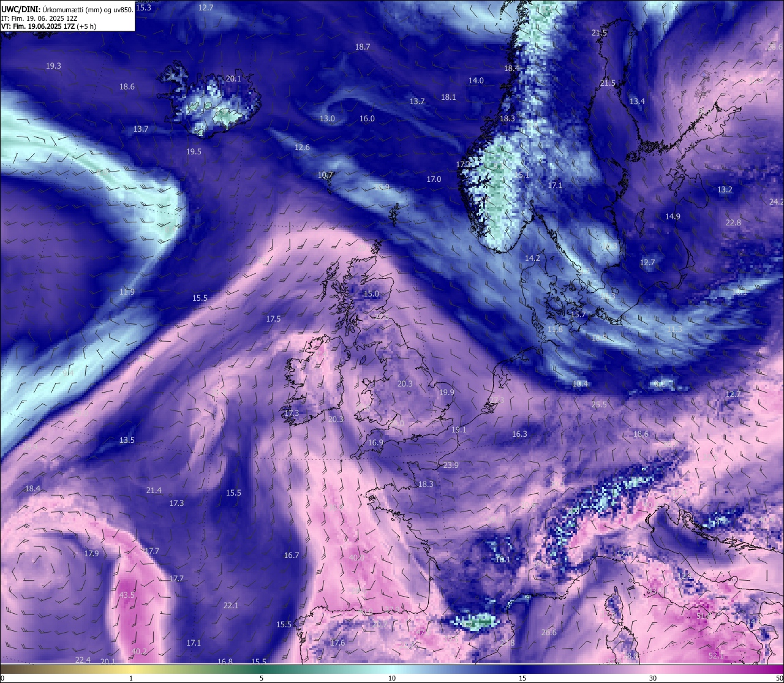Image resolution: width=784 pixels, height=683 pixels.
Task: Select the 13.4 value label
Action: coord(637,101)
